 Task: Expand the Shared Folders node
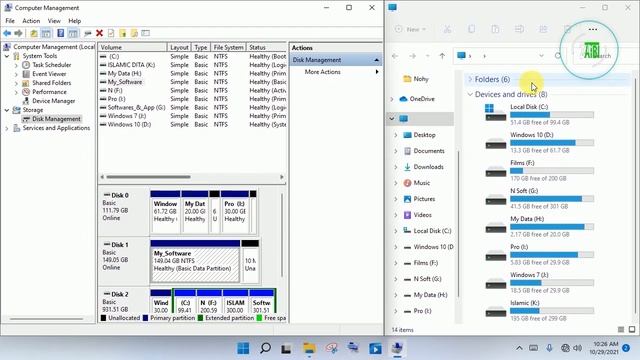point(16,83)
